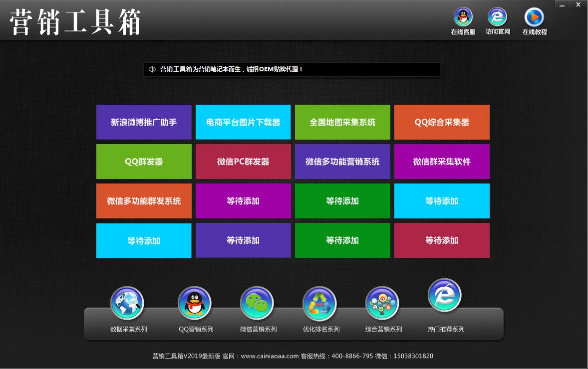Launch 微信多功能营销系统 tile

(343, 162)
